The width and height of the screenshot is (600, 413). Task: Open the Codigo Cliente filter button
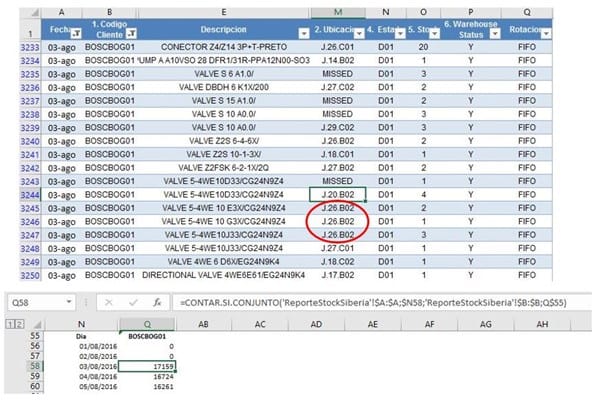pos(131,34)
